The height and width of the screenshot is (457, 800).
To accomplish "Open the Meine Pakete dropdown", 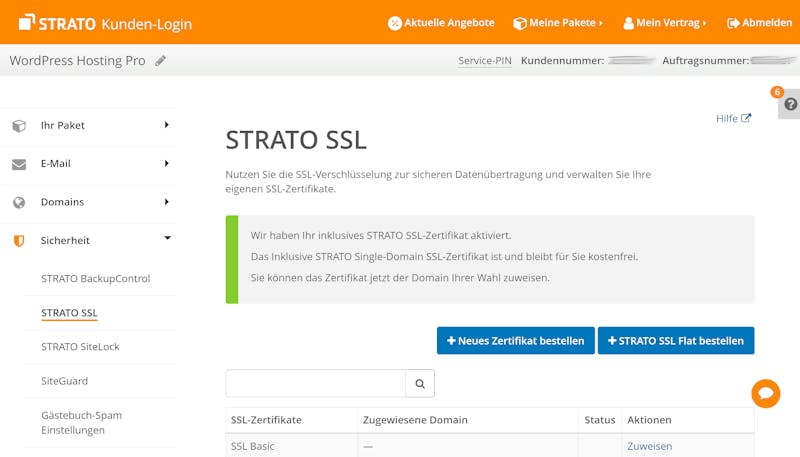I will point(558,23).
